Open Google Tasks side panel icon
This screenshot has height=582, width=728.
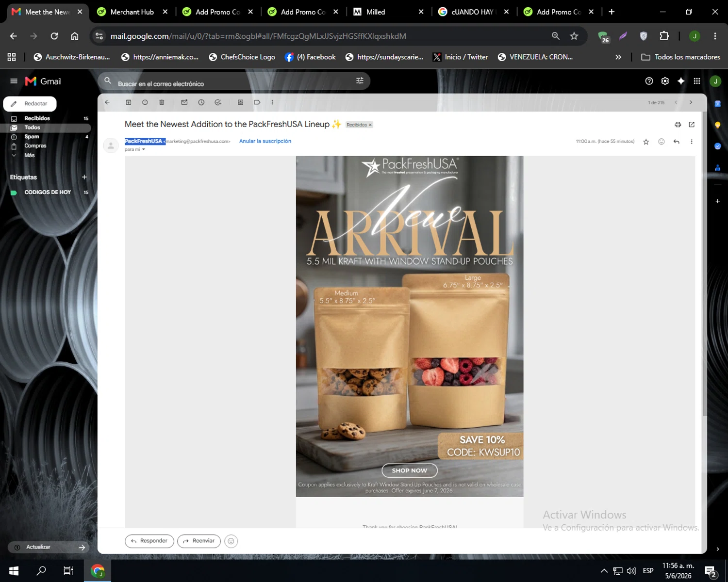(717, 146)
